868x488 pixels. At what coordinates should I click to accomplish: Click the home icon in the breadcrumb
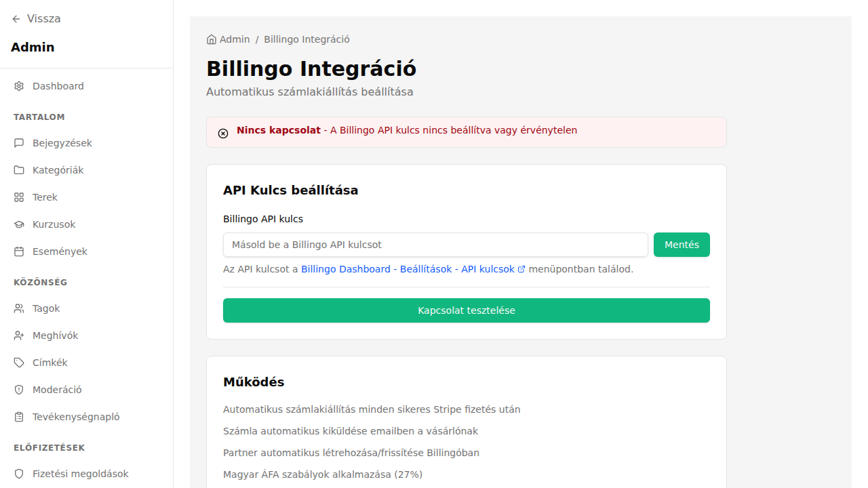(211, 39)
